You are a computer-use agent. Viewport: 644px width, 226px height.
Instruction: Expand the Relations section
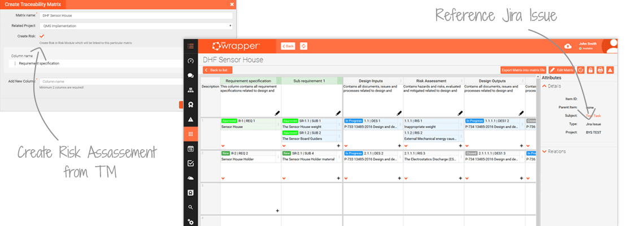tap(554, 151)
